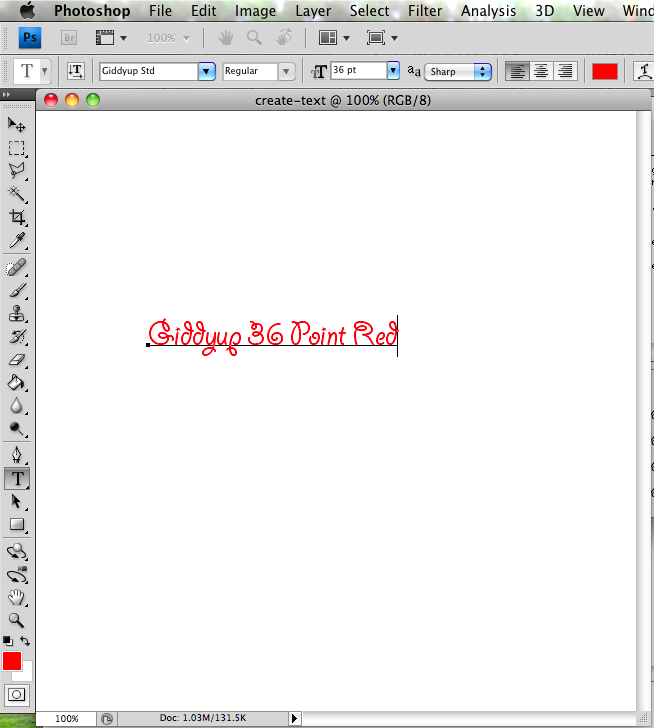The height and width of the screenshot is (728, 654).
Task: Select the Rectangular Marquee tool
Action: (17, 148)
